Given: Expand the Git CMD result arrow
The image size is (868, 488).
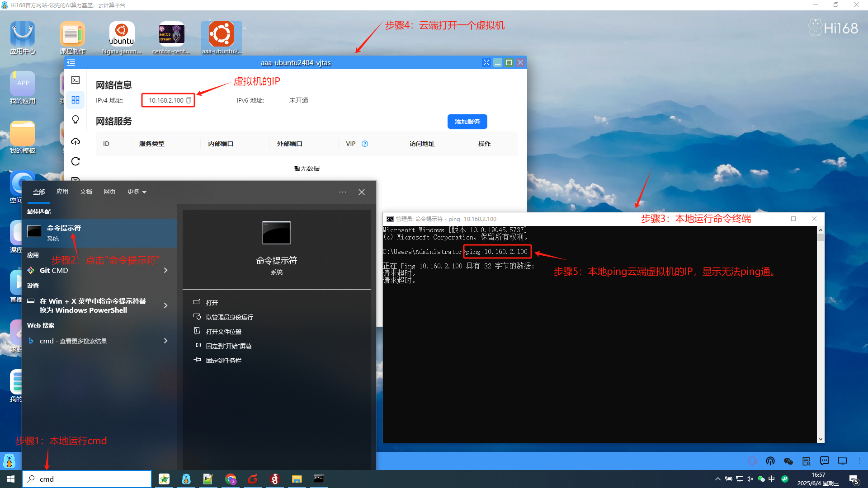Looking at the screenshot, I should (165, 270).
